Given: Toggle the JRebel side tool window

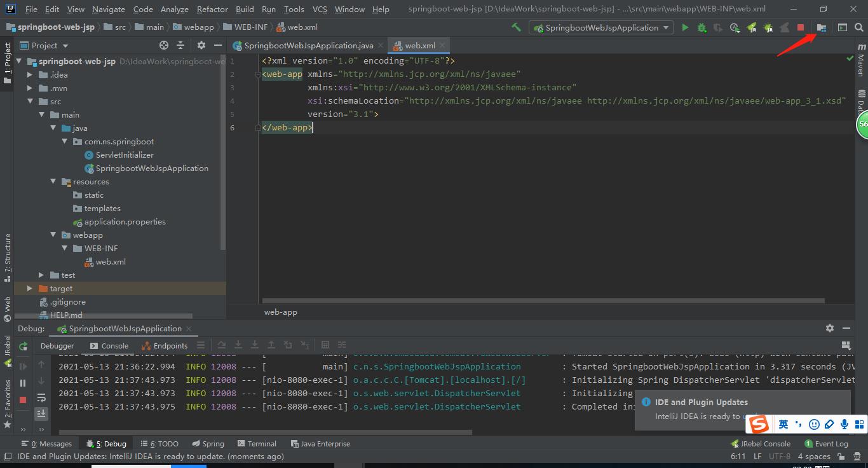Looking at the screenshot, I should click(x=8, y=352).
